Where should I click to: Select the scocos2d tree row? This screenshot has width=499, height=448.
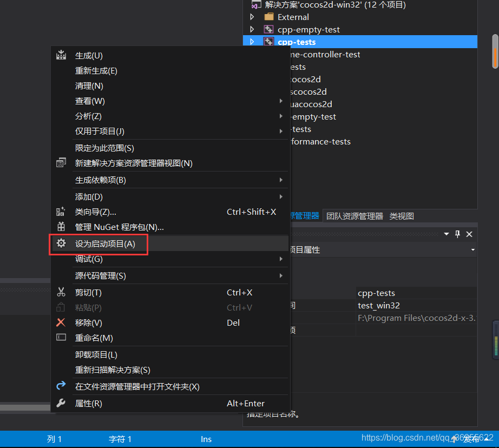[384, 91]
